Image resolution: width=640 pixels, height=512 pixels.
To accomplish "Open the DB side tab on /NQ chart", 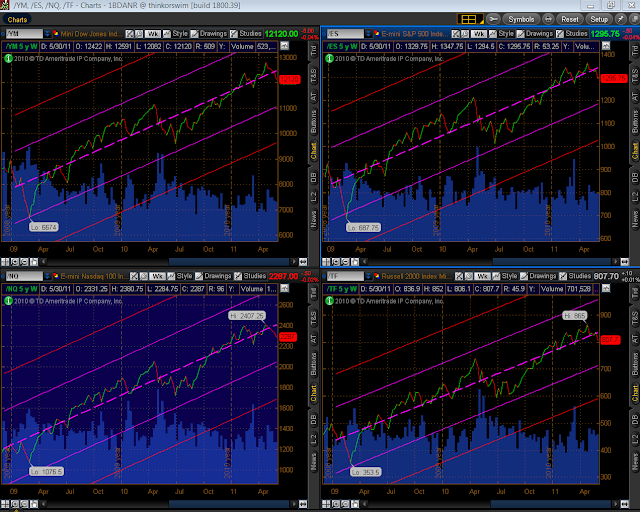I will point(313,419).
